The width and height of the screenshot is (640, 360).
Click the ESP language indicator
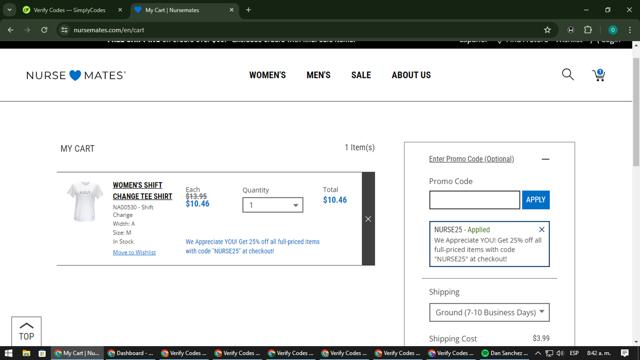tap(574, 353)
